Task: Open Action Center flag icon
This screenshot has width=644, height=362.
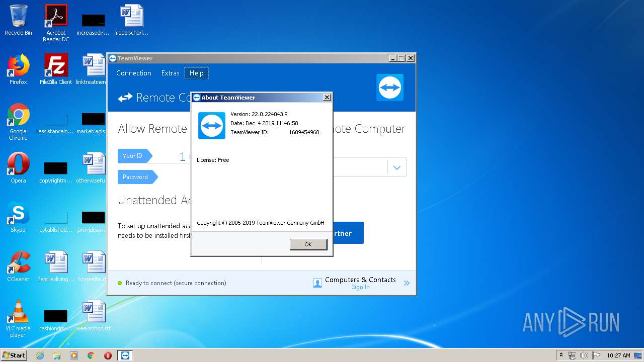Action: [596, 355]
